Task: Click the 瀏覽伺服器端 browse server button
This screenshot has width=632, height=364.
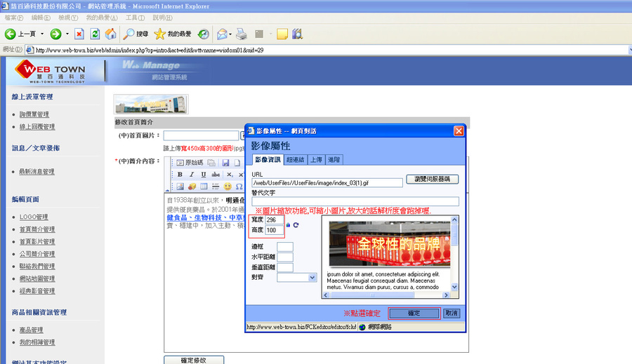Action: pyautogui.click(x=432, y=179)
